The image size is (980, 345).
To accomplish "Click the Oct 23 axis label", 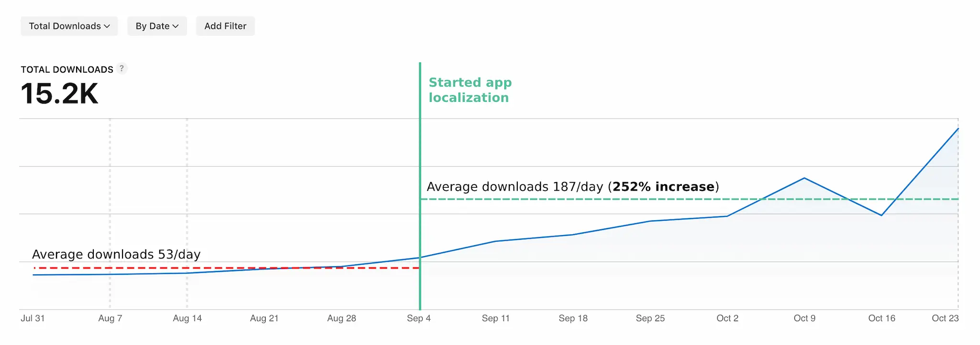I will 946,318.
